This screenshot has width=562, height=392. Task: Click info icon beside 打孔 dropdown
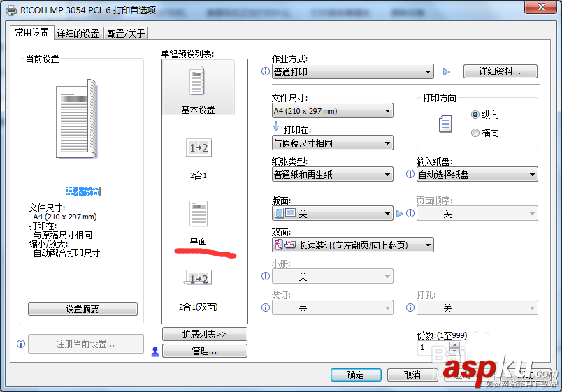410,307
